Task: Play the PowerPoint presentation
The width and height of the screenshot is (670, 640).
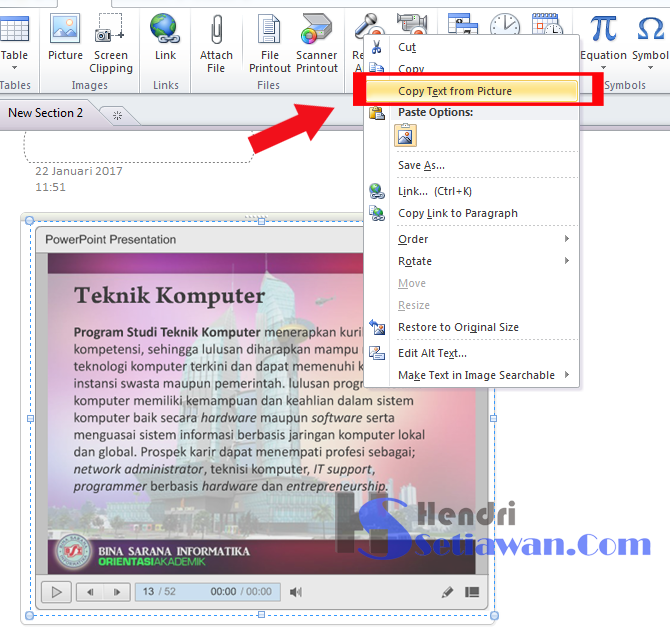Action: 56,592
